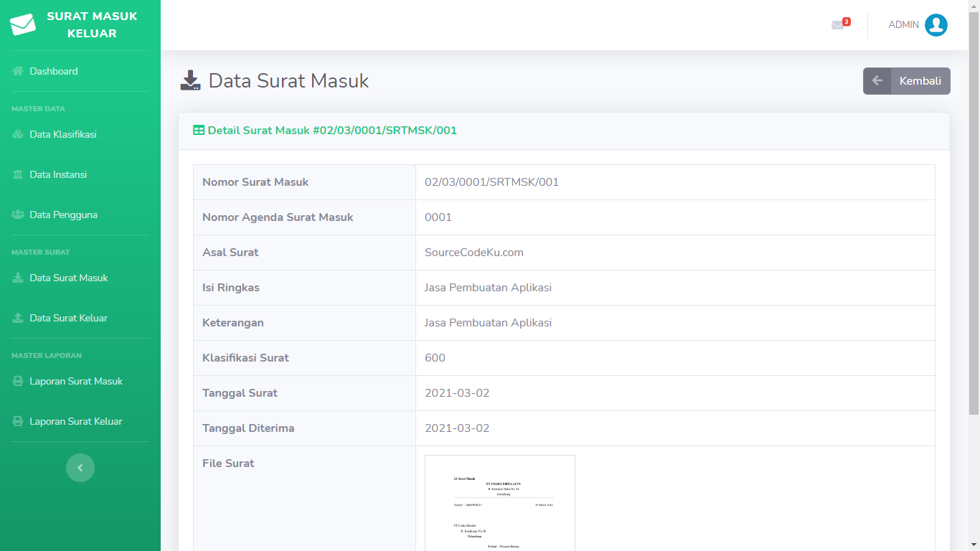
Task: Click the Keterangan label
Action: pyautogui.click(x=233, y=323)
